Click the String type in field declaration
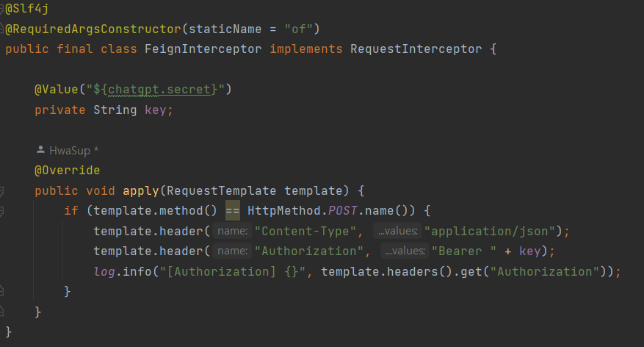 [115, 110]
